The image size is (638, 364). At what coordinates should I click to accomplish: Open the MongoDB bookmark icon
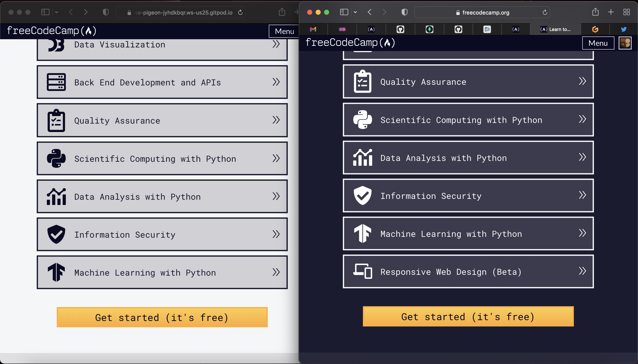[429, 29]
